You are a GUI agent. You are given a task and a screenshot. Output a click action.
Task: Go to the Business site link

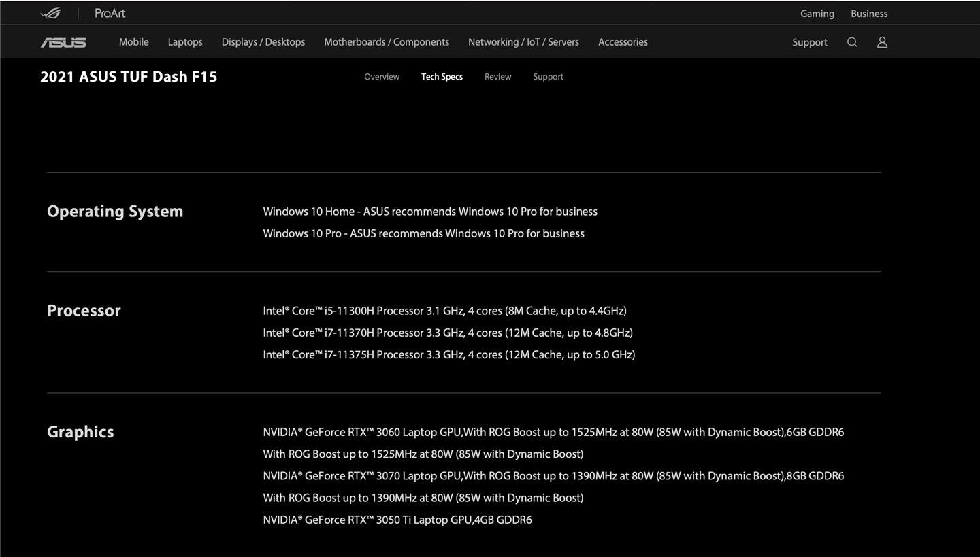click(x=868, y=14)
